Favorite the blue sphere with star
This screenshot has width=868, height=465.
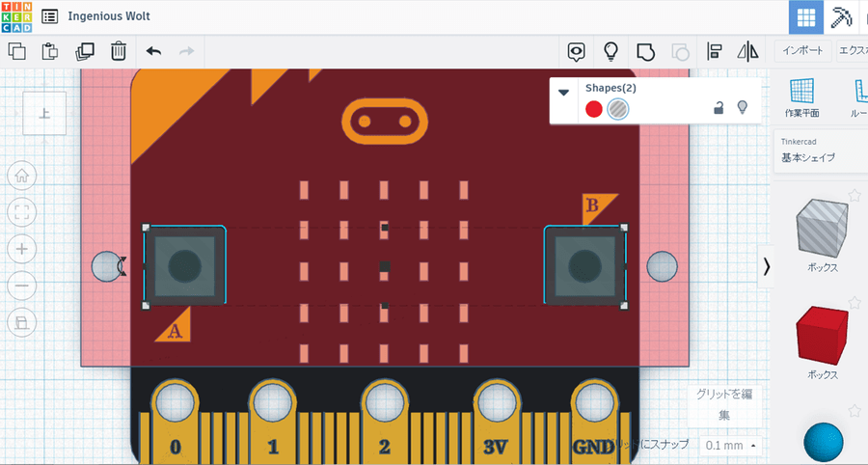(x=854, y=410)
